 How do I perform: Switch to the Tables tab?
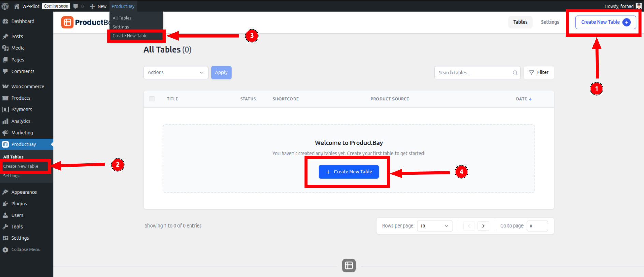(x=520, y=22)
